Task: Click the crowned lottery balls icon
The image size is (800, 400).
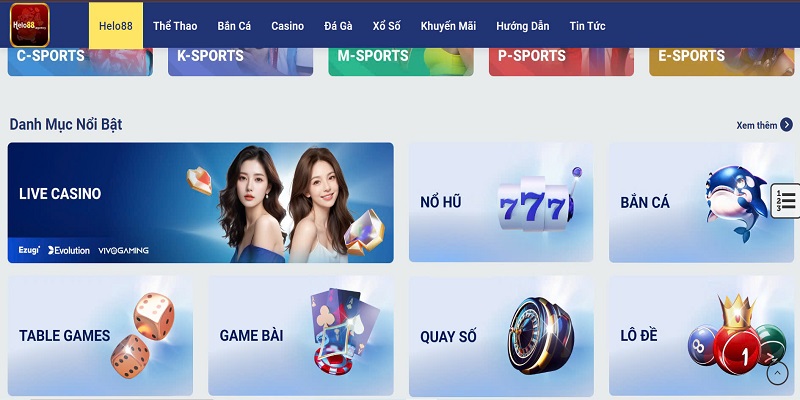Action: tap(737, 335)
